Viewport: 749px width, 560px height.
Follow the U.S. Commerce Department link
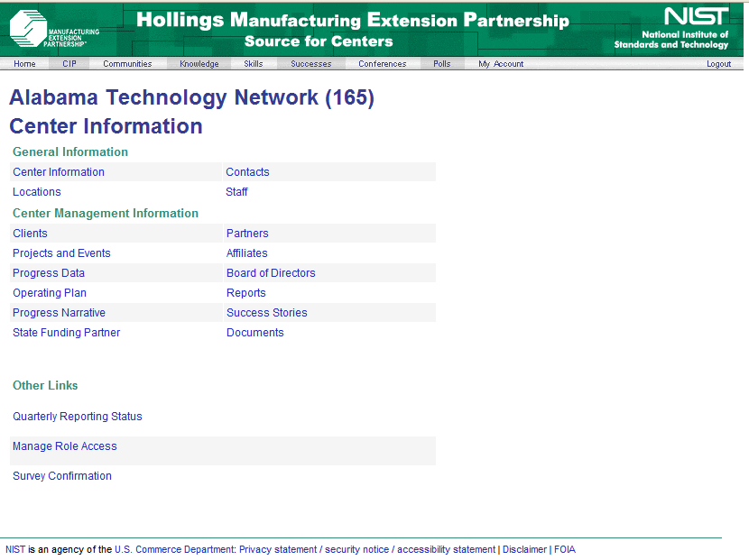coord(174,549)
